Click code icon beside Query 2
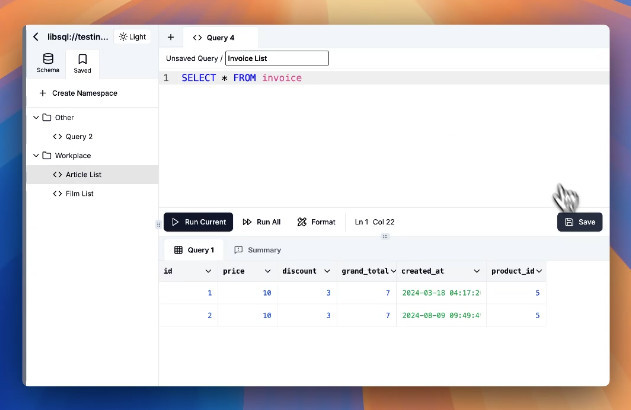Image resolution: width=631 pixels, height=410 pixels. click(x=57, y=136)
